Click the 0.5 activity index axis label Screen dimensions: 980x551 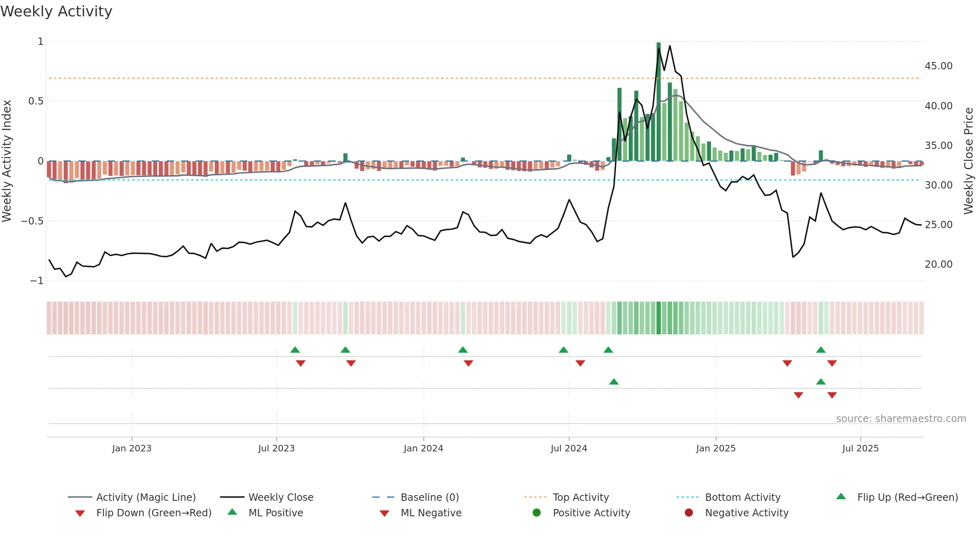pyautogui.click(x=36, y=101)
